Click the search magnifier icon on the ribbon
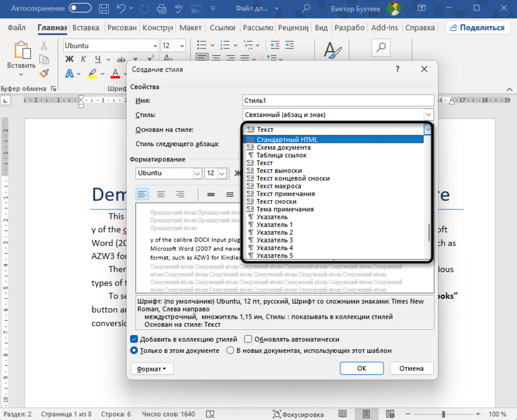 pyautogui.click(x=380, y=47)
